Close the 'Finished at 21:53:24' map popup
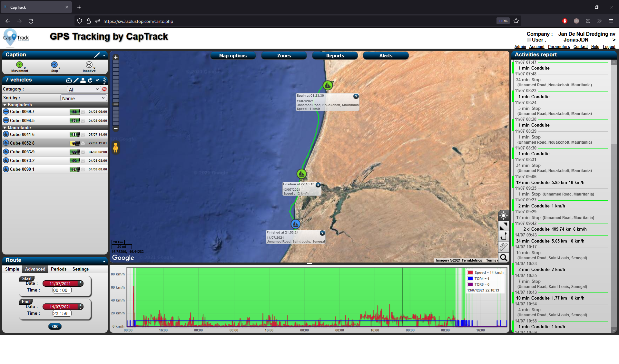 [x=322, y=233]
